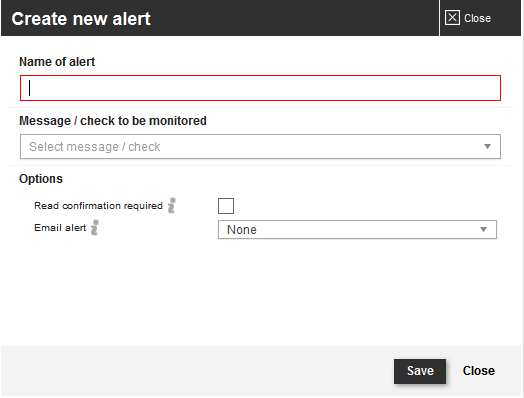Click the Create new alert title bar

pyautogui.click(x=220, y=18)
